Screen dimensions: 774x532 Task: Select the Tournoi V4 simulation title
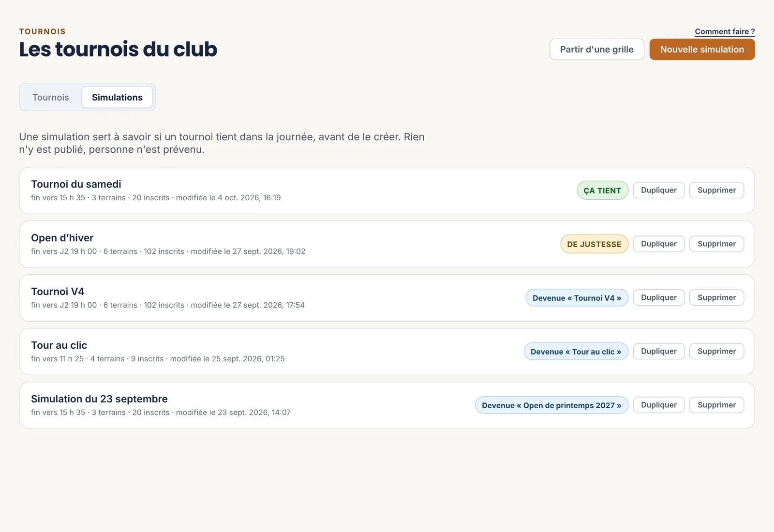[58, 292]
